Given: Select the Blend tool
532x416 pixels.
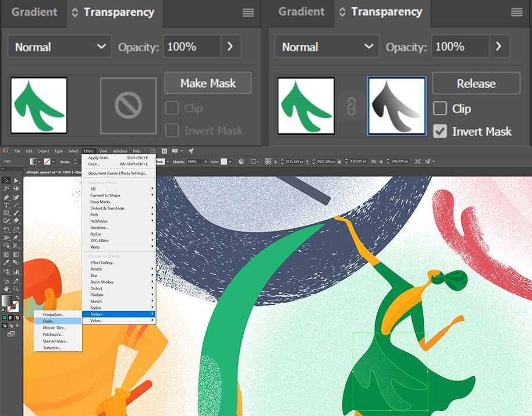Looking at the screenshot, I should tap(16, 263).
